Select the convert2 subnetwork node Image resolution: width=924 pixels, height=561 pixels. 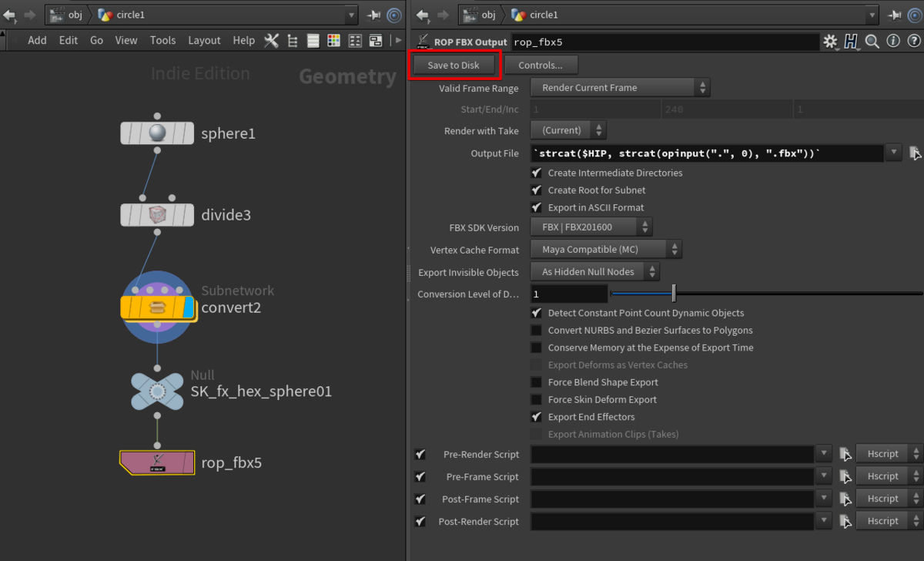point(157,307)
